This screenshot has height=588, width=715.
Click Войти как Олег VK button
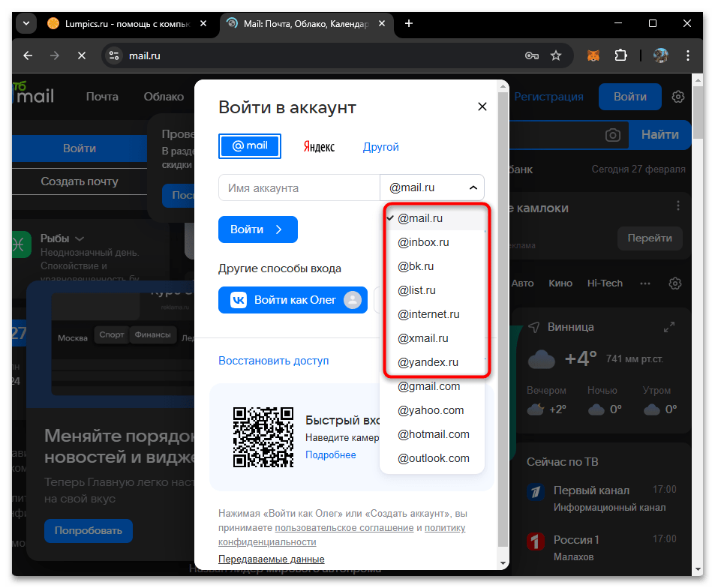click(x=293, y=300)
